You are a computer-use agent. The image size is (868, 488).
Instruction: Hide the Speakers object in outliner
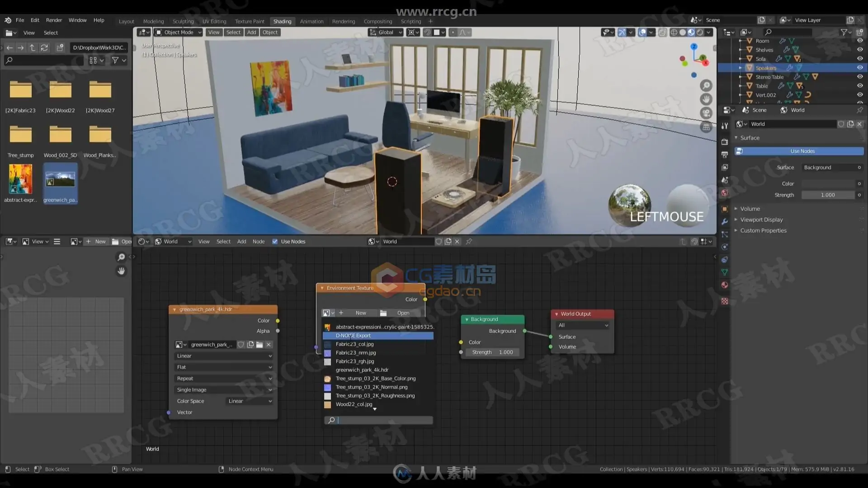(x=859, y=68)
